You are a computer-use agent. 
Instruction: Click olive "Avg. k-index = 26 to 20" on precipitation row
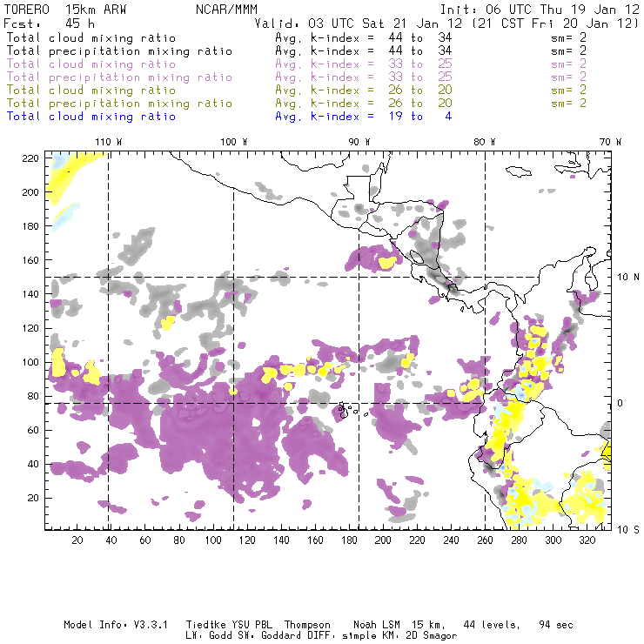(364, 104)
